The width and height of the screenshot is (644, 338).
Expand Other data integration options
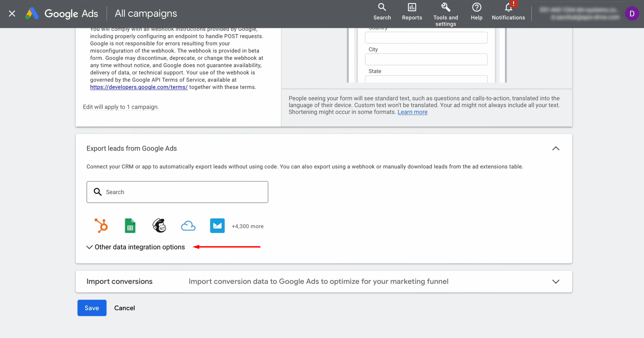click(135, 247)
